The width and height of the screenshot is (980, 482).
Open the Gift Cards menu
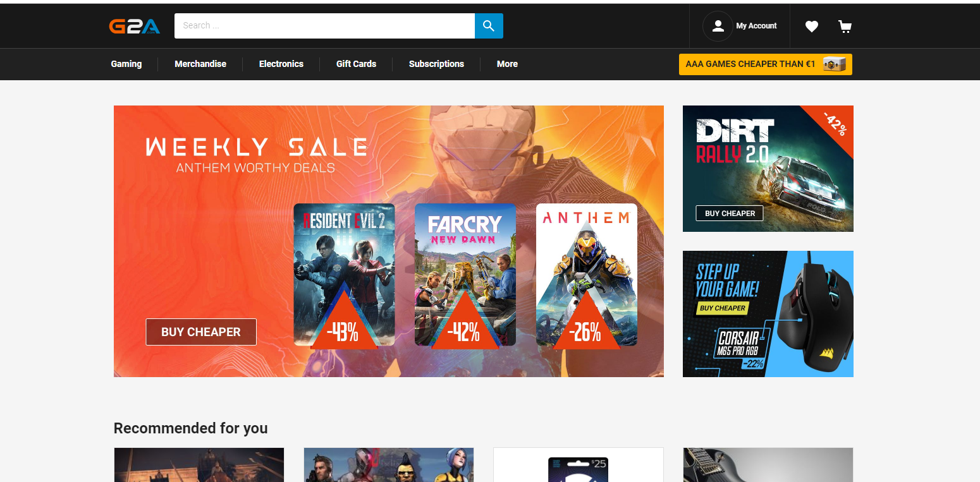coord(356,64)
